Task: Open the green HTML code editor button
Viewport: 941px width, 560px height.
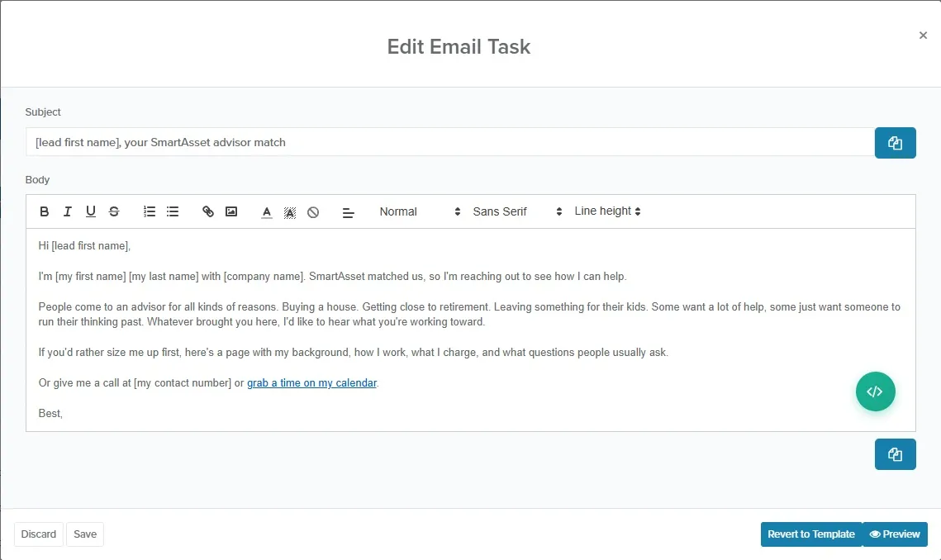Action: coord(875,392)
